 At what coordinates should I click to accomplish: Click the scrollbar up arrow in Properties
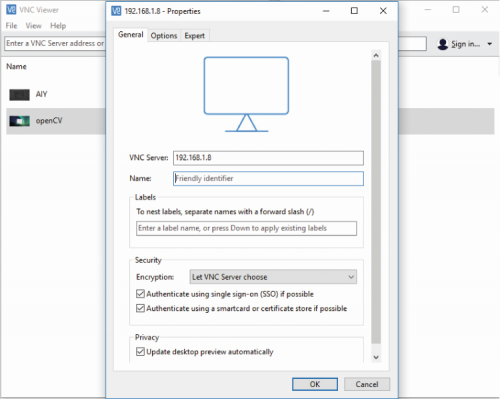point(376,55)
